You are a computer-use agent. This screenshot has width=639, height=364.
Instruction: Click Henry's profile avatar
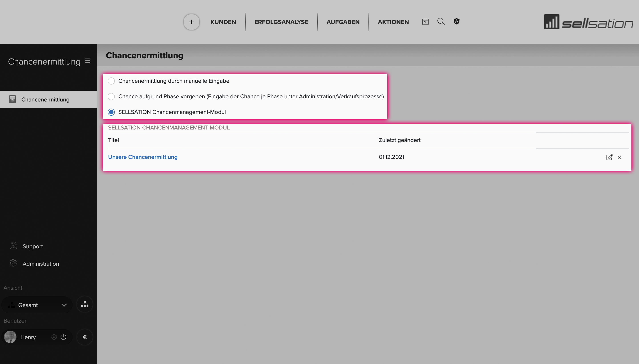coord(10,337)
